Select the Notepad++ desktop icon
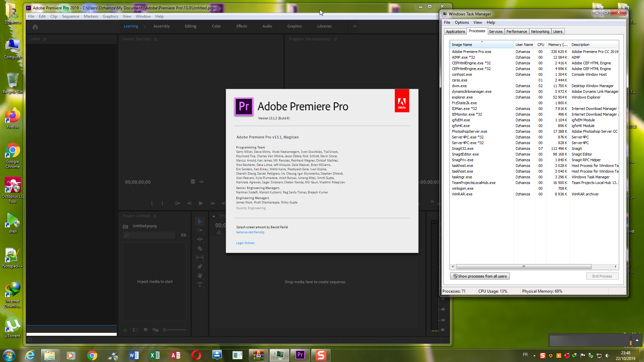 click(13, 258)
